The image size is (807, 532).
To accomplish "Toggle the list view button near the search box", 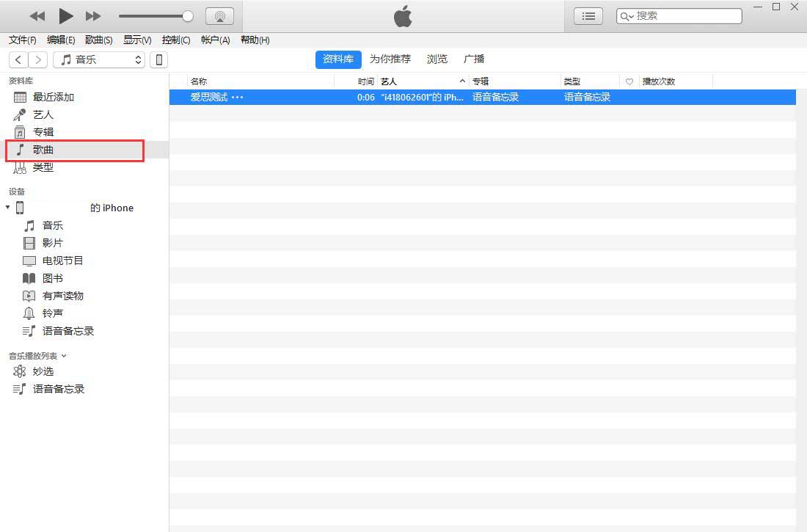I will pos(588,15).
